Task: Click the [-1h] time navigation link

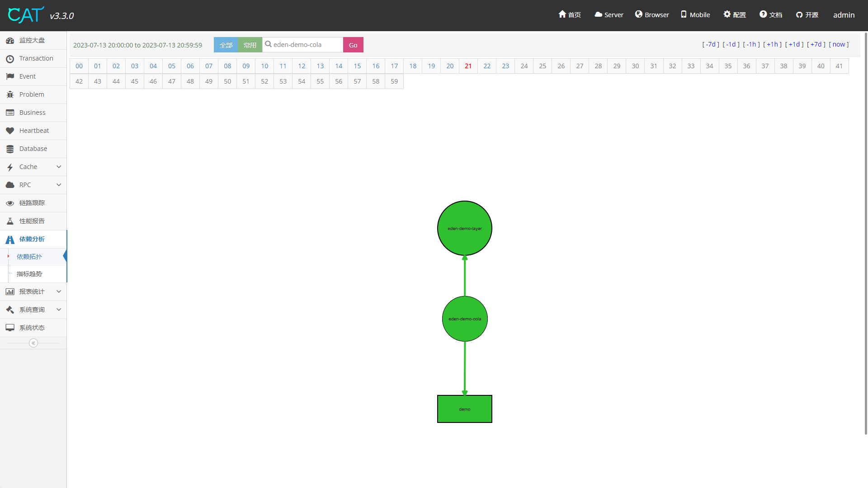Action: click(751, 44)
